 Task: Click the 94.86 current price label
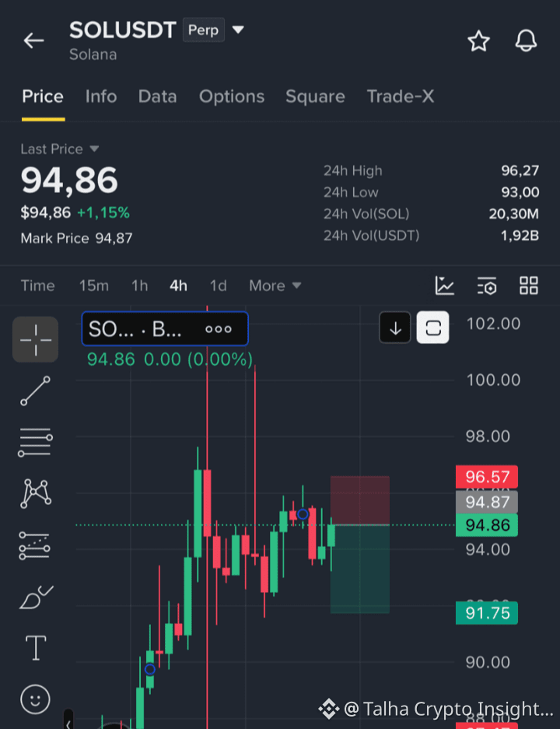(x=487, y=525)
